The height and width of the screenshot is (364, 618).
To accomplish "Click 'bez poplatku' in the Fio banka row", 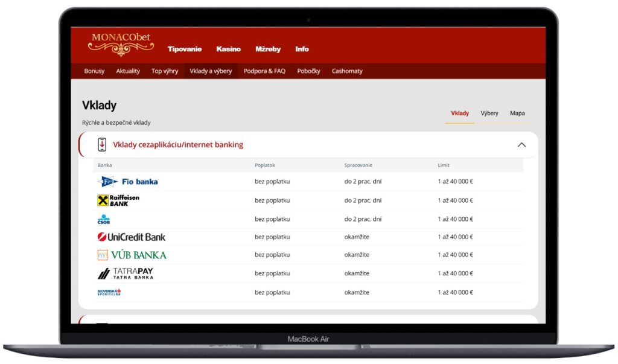I will 272,182.
